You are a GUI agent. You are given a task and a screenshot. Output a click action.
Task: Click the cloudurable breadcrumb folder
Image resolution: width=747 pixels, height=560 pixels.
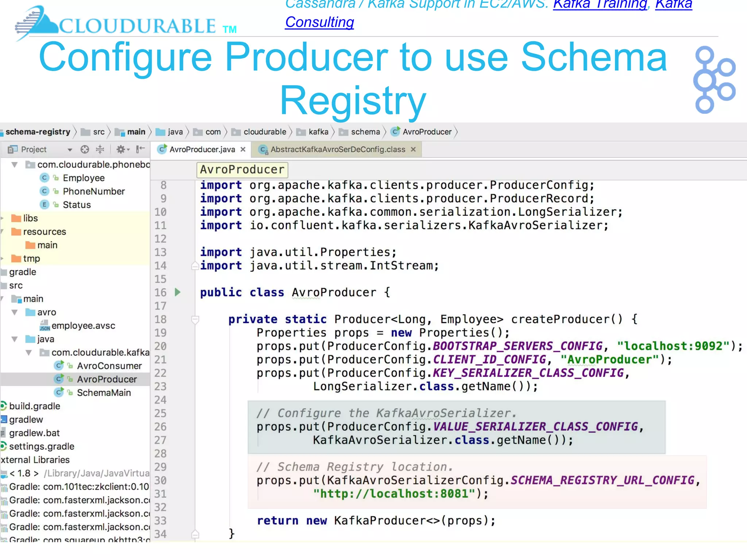pyautogui.click(x=264, y=132)
